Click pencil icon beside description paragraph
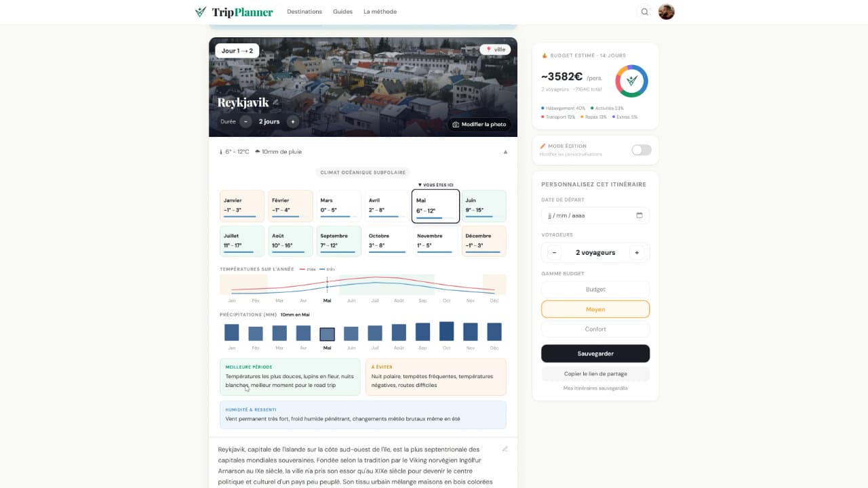868x488 pixels. coord(505,449)
